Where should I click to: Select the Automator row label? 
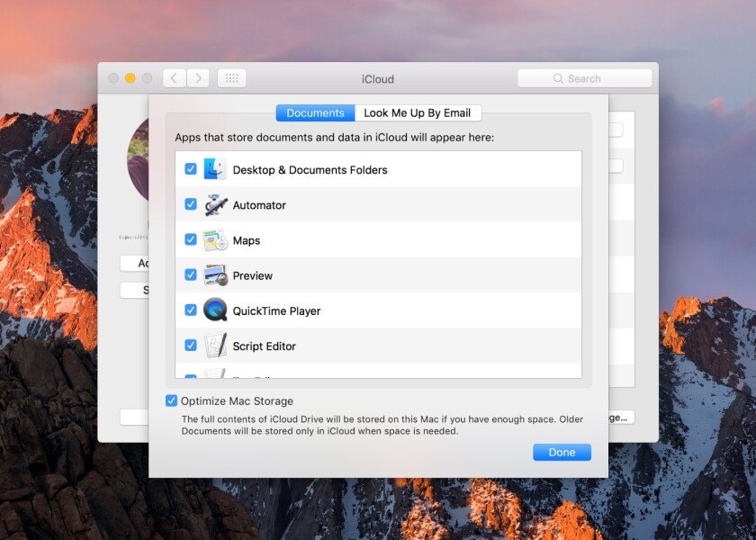[x=259, y=205]
